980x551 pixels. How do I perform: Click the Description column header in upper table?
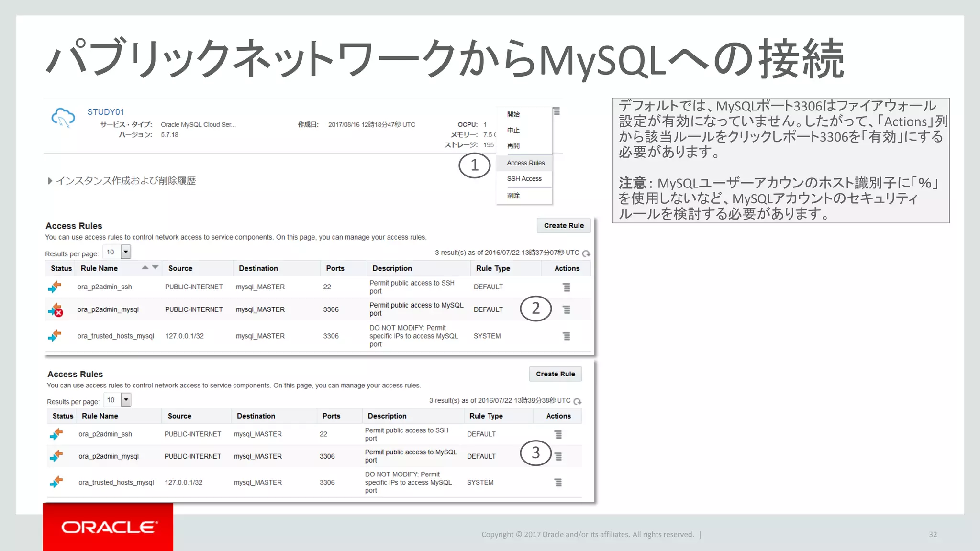pyautogui.click(x=392, y=268)
